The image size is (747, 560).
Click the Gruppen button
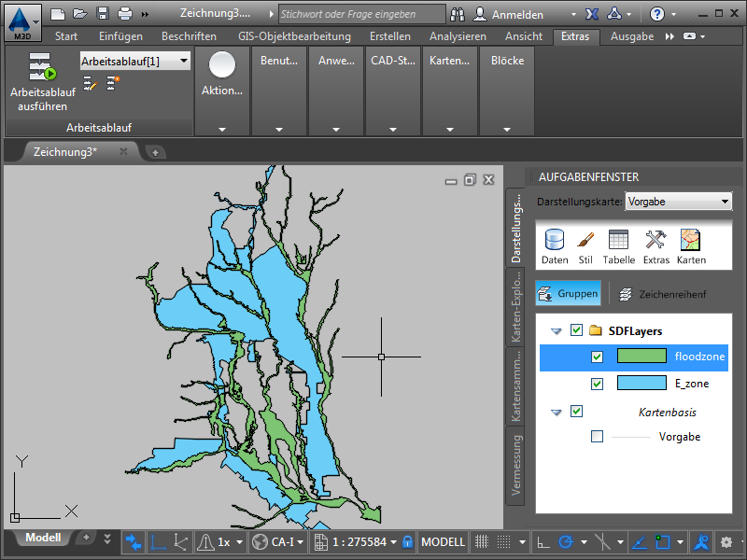pyautogui.click(x=569, y=293)
